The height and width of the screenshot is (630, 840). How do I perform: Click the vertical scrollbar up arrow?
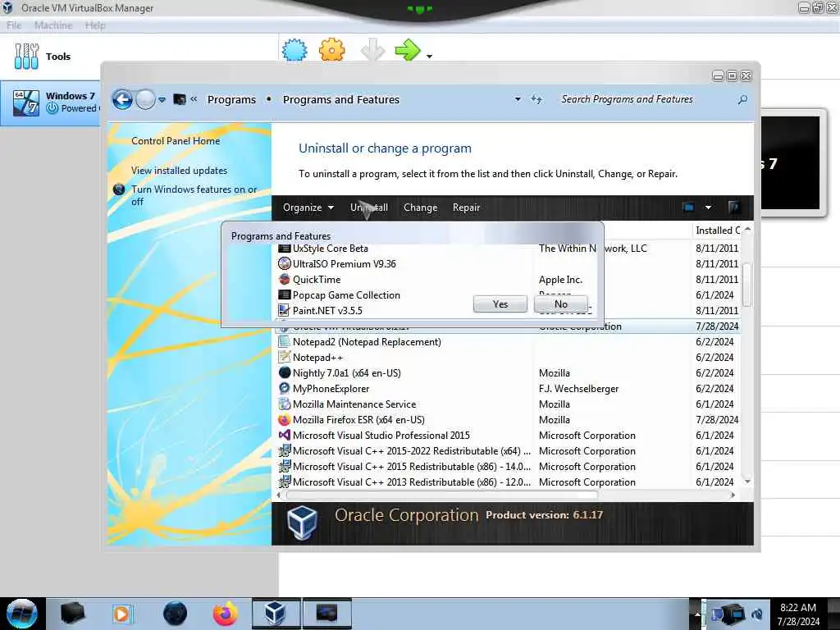747,230
